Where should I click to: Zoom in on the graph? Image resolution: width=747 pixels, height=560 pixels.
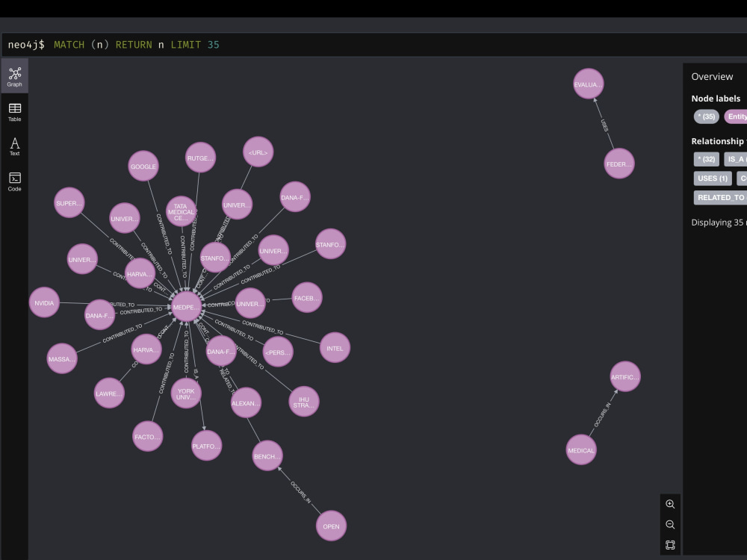point(670,504)
